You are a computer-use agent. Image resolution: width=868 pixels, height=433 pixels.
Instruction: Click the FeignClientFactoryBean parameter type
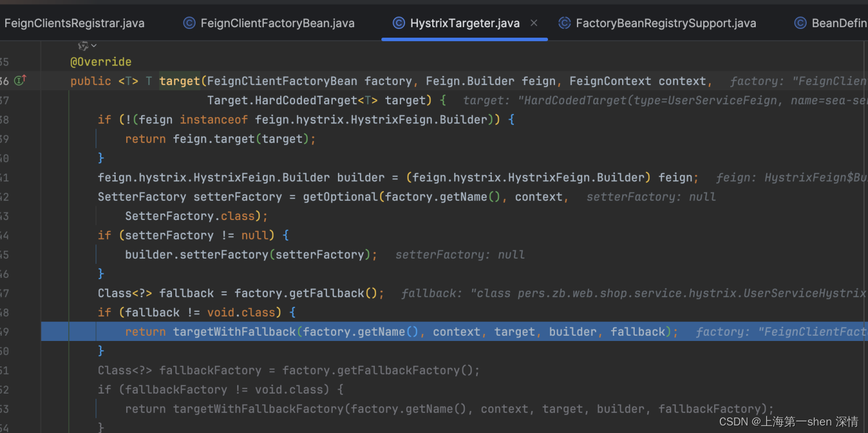[x=282, y=81]
